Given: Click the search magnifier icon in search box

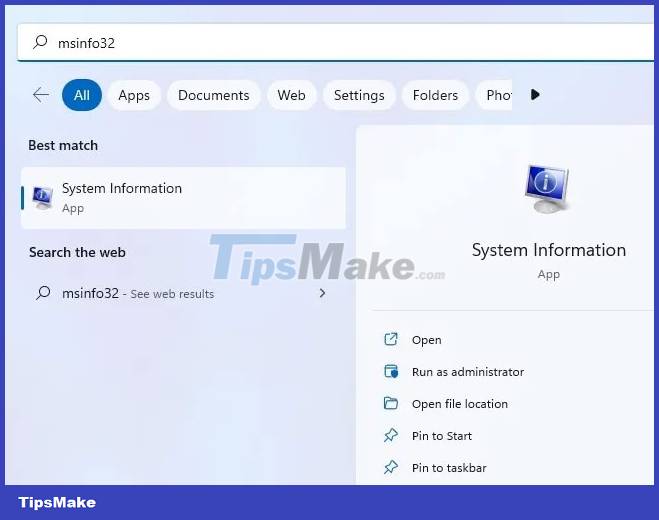Looking at the screenshot, I should click(x=40, y=42).
